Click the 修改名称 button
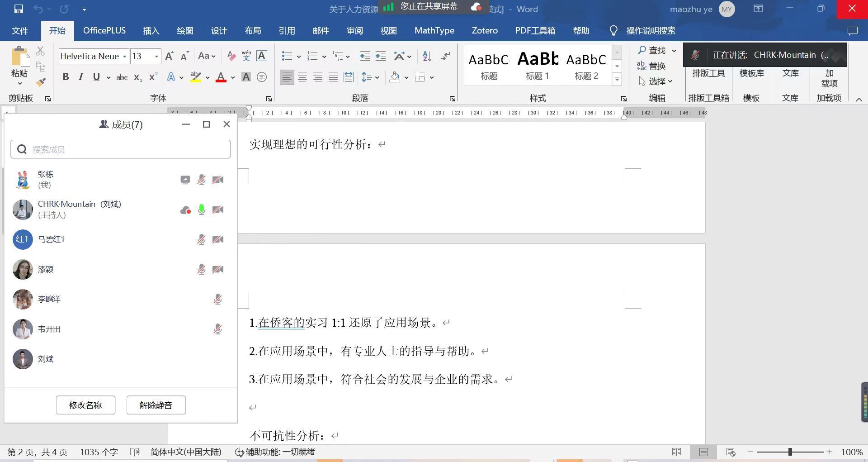Viewport: 868px width, 462px height. [85, 405]
